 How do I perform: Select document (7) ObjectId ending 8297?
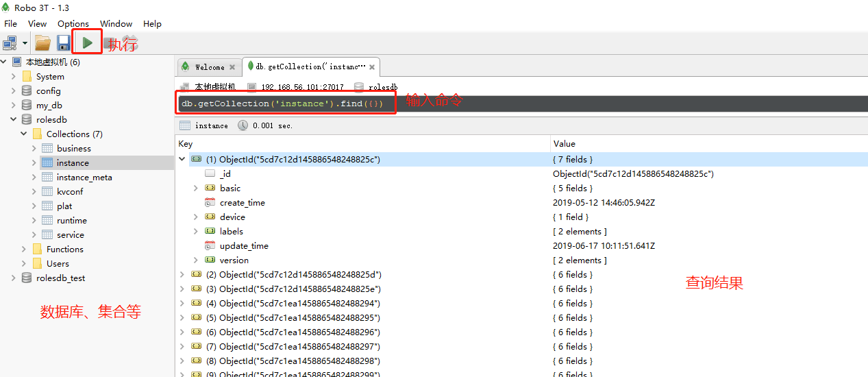tap(521, 346)
